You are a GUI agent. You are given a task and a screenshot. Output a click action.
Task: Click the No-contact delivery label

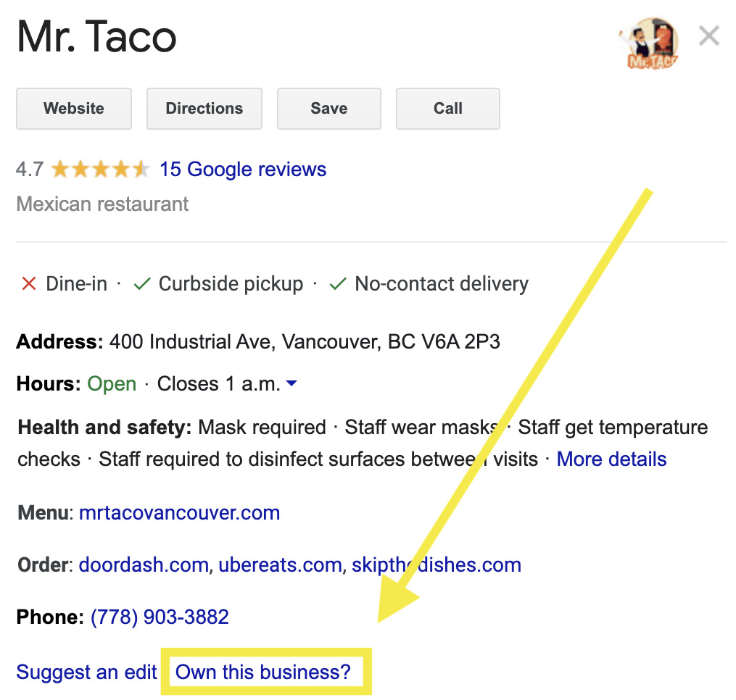[442, 284]
